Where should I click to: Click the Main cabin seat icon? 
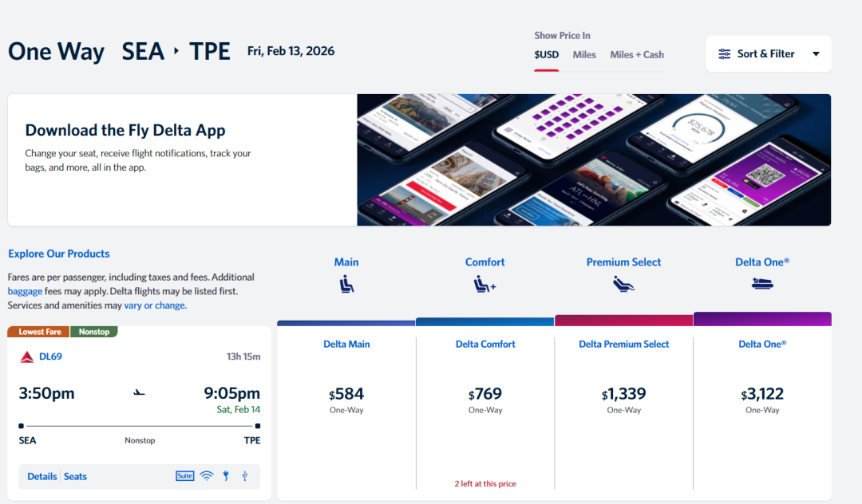pos(346,284)
